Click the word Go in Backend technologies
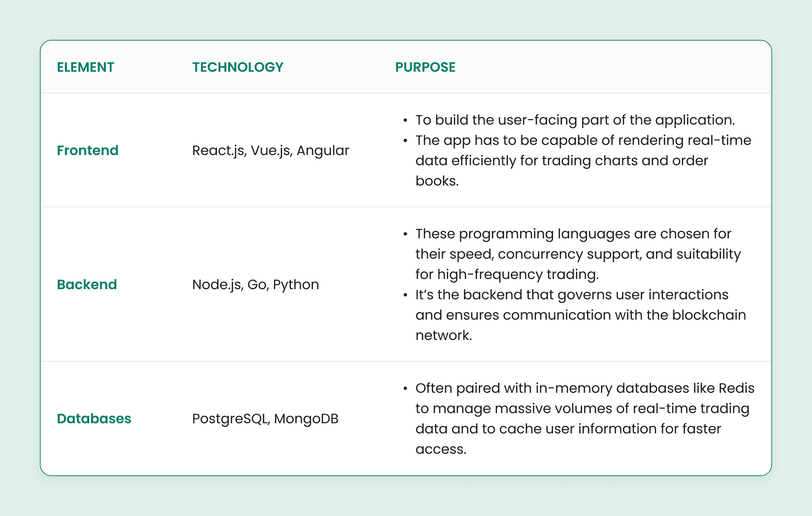812x516 pixels. click(x=257, y=285)
